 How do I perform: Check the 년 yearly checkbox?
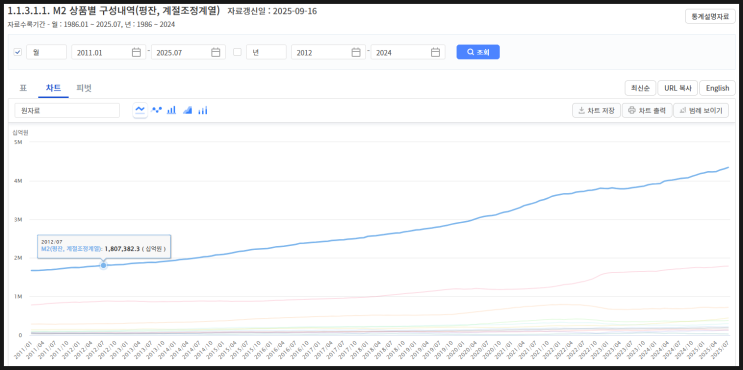pos(237,52)
